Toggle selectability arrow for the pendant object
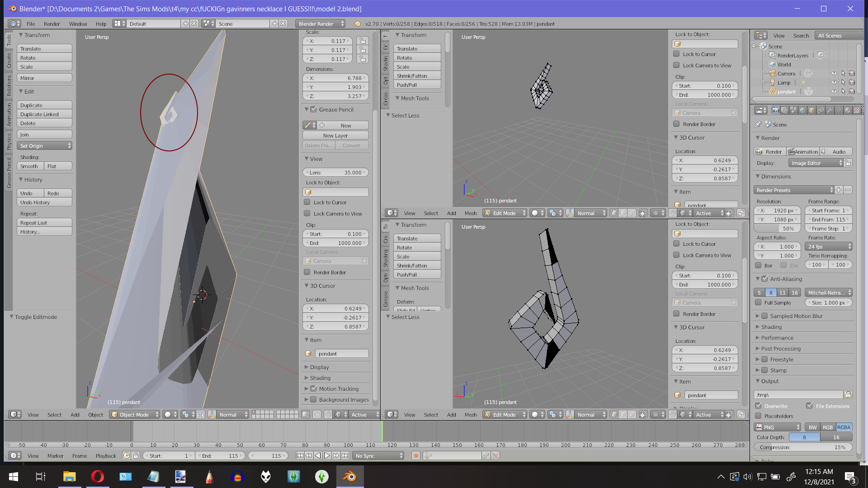868x488 pixels. (843, 92)
